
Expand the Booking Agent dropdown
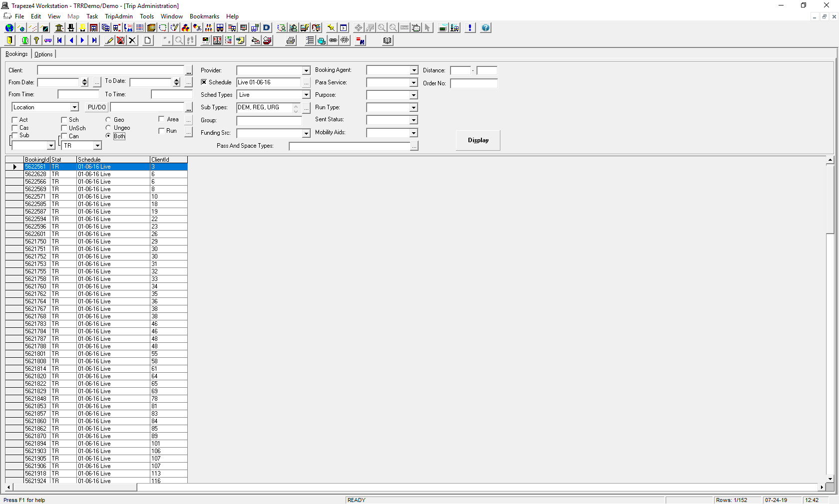[x=414, y=70]
